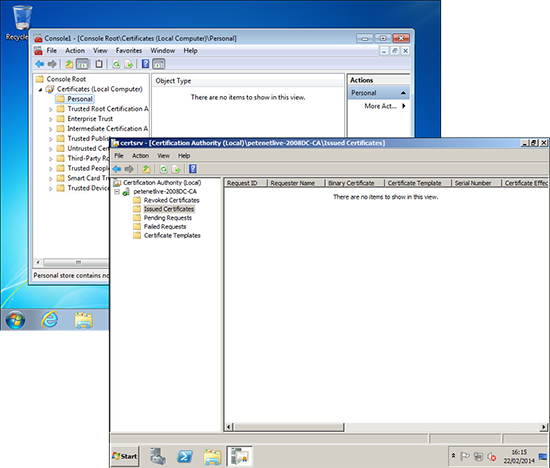This screenshot has width=550, height=468.
Task: Select Issued Certificates folder
Action: [169, 209]
